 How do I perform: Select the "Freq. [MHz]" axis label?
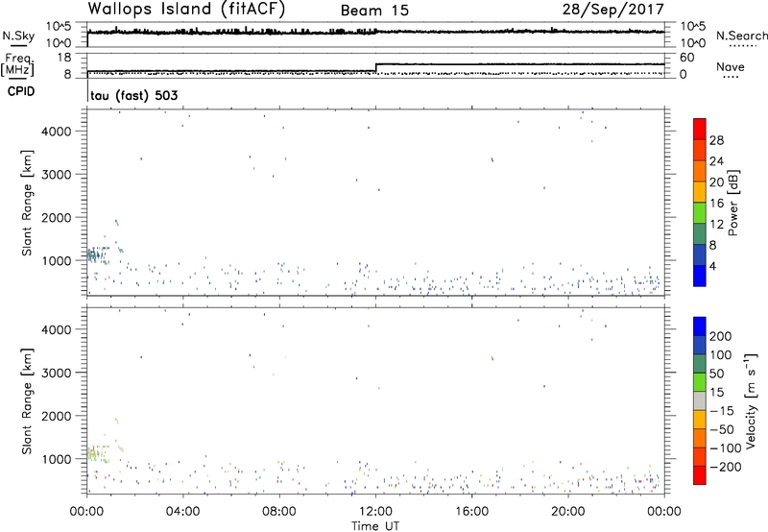pos(17,64)
